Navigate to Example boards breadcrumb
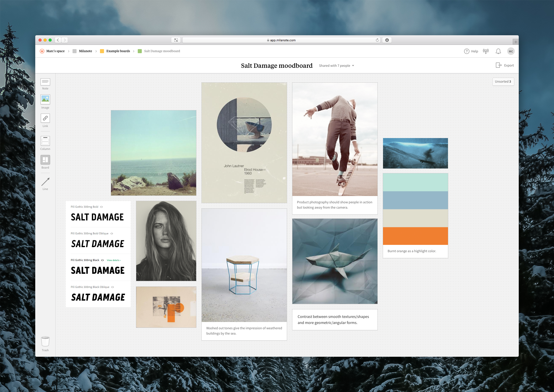 coord(118,51)
